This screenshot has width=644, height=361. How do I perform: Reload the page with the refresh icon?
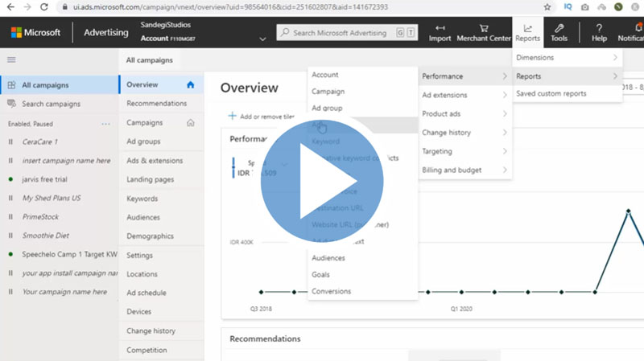44,7
